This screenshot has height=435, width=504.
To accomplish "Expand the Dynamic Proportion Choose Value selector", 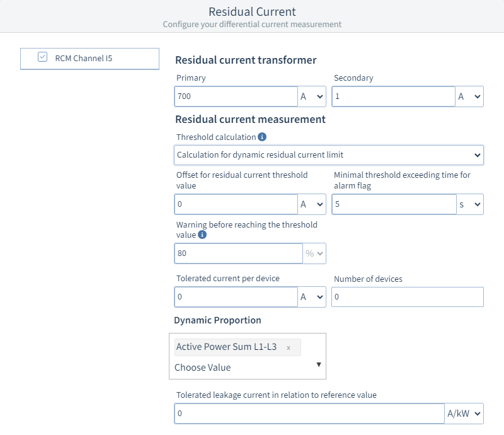I will [x=248, y=367].
